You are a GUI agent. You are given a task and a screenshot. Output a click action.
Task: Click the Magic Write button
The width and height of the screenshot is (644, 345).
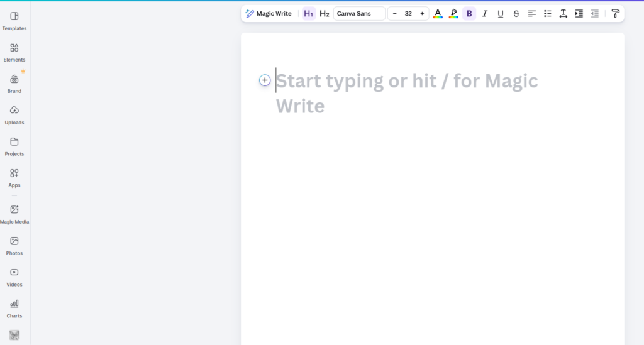coord(269,14)
